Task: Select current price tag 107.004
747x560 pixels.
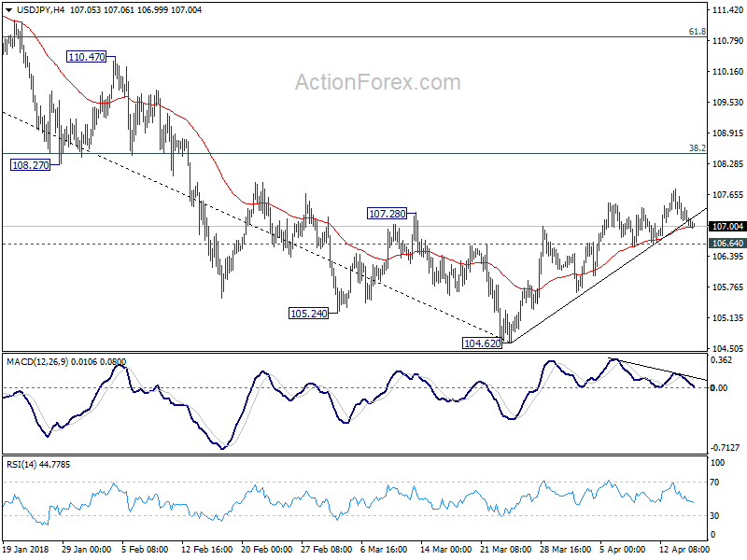Action: [727, 227]
